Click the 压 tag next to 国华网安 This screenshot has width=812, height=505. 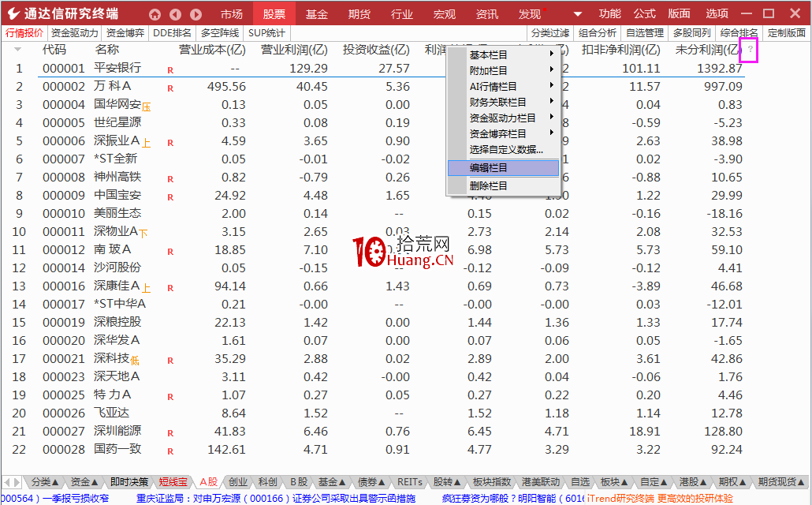[146, 107]
